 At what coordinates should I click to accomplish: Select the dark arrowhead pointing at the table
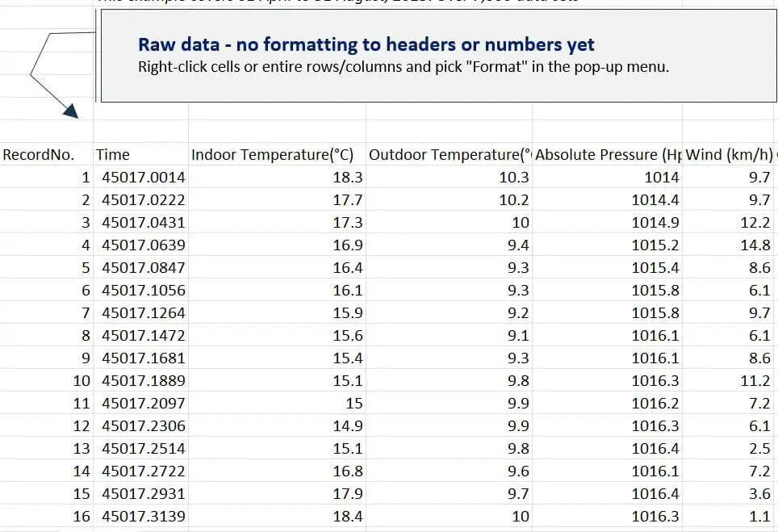[x=71, y=112]
